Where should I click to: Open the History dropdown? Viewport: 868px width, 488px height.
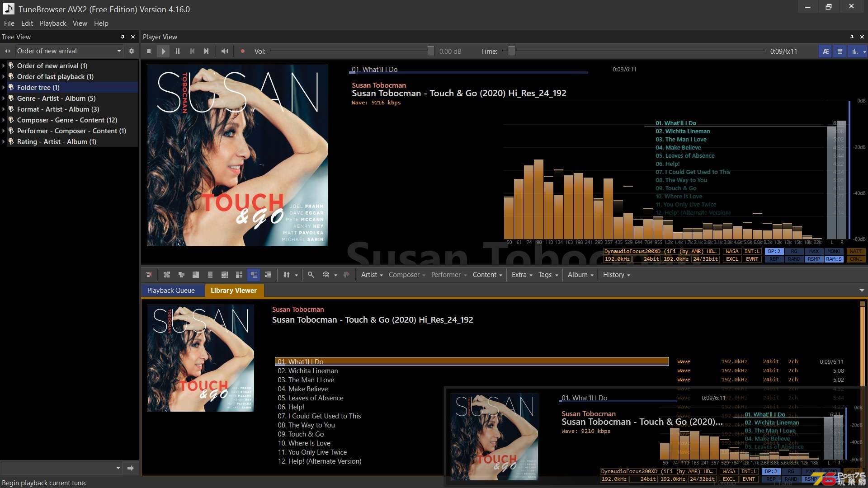click(616, 275)
